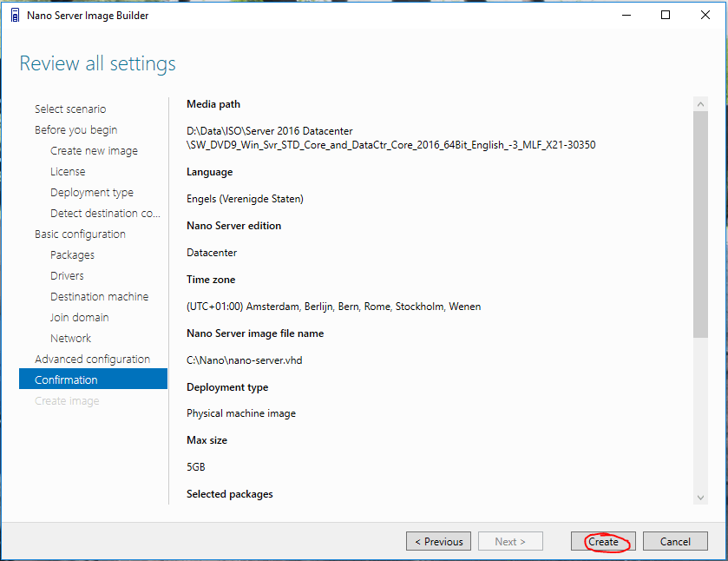Minimize the Nano Server Image Builder window
Viewport: 728px width, 561px height.
coord(626,16)
